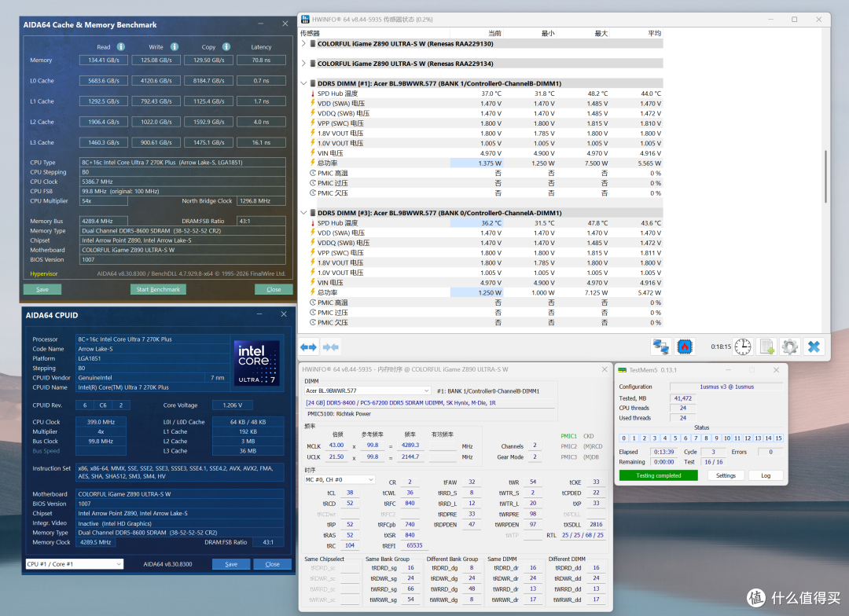Click Close in the AIDA64 CPUID window
The image size is (849, 616).
272,564
